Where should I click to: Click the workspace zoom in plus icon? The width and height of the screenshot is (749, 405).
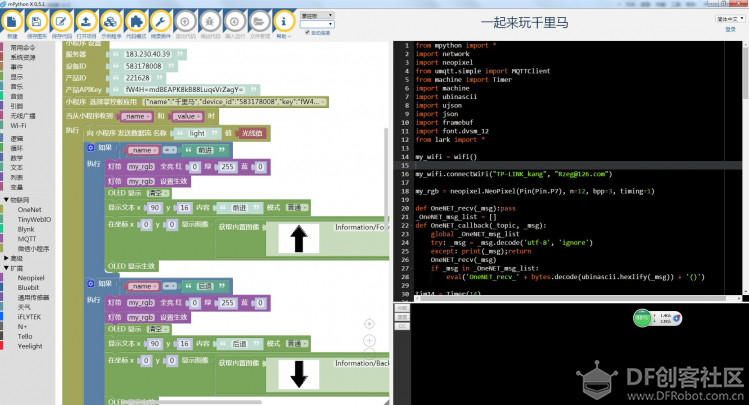pos(369,341)
